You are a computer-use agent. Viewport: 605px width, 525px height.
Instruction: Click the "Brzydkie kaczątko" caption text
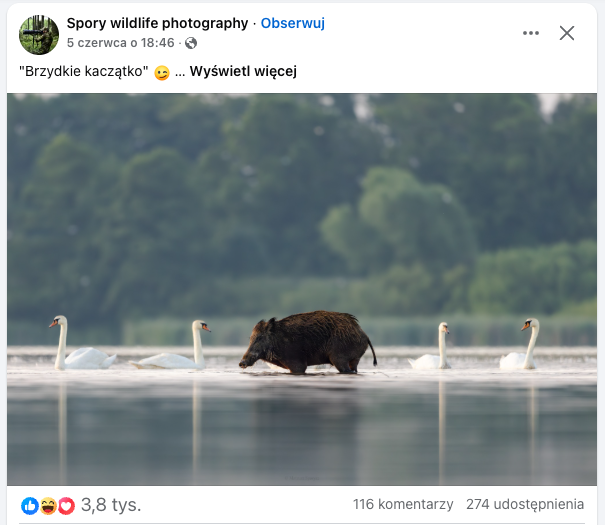click(83, 71)
